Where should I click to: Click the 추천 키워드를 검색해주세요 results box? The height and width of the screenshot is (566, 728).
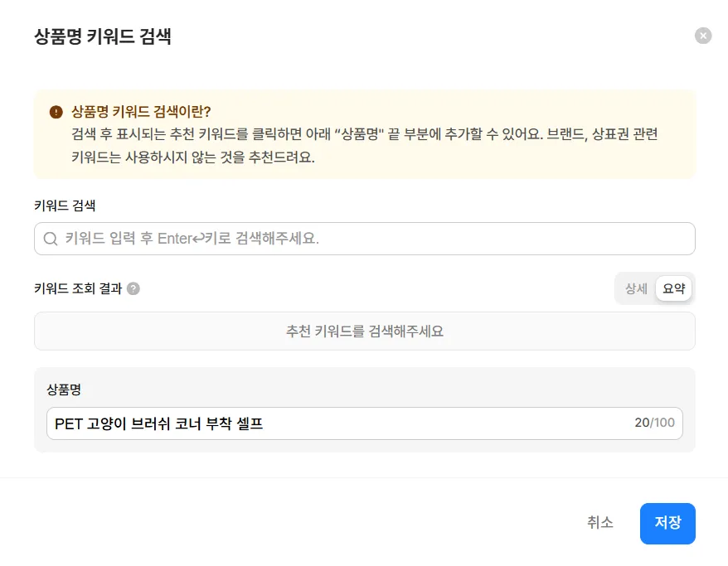(x=365, y=331)
